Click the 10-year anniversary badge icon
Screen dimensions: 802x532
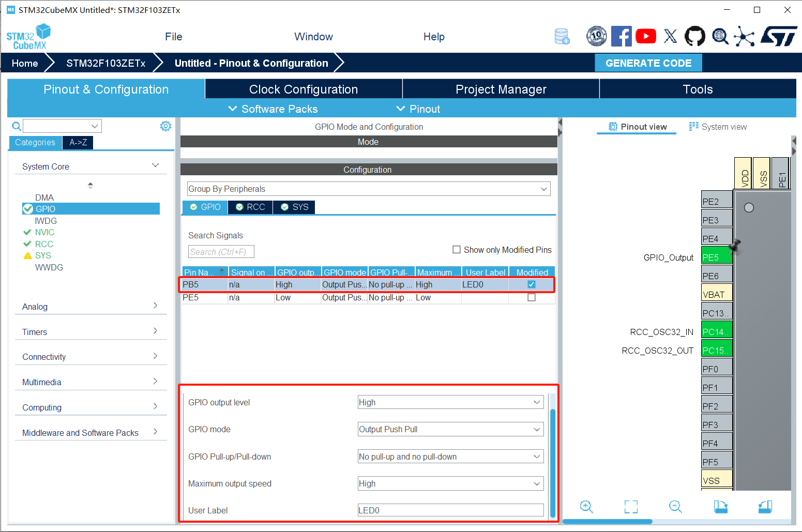(596, 36)
